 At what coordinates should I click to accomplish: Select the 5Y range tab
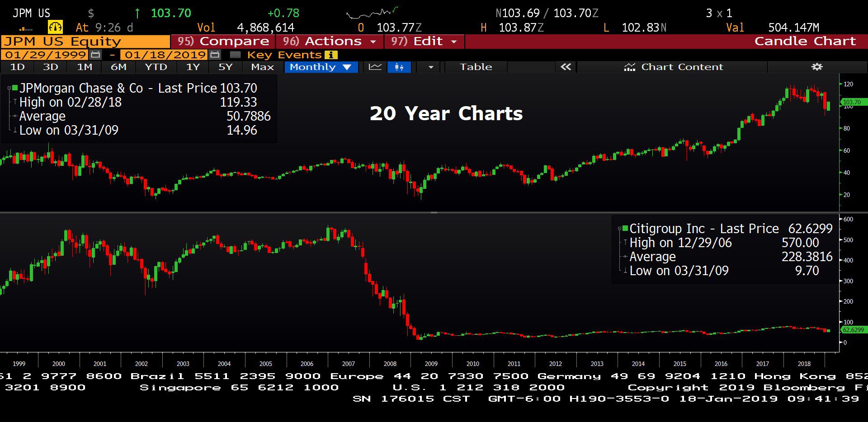click(226, 67)
